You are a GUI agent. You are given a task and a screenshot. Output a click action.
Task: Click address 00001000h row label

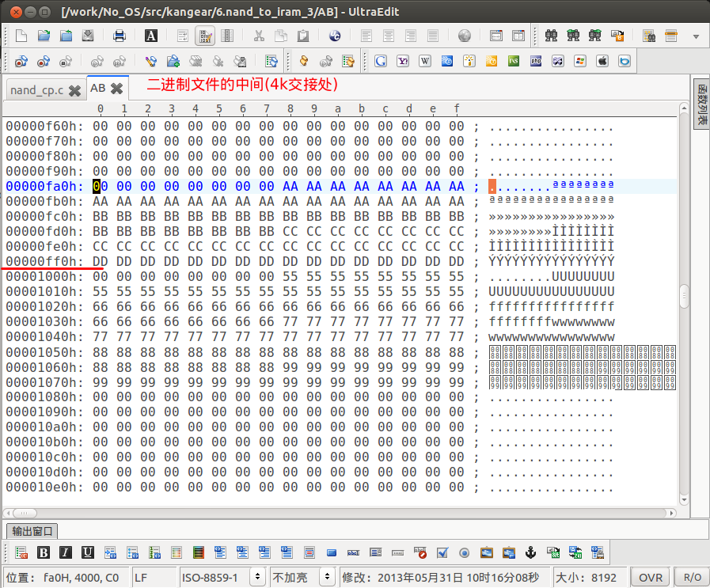coord(44,276)
